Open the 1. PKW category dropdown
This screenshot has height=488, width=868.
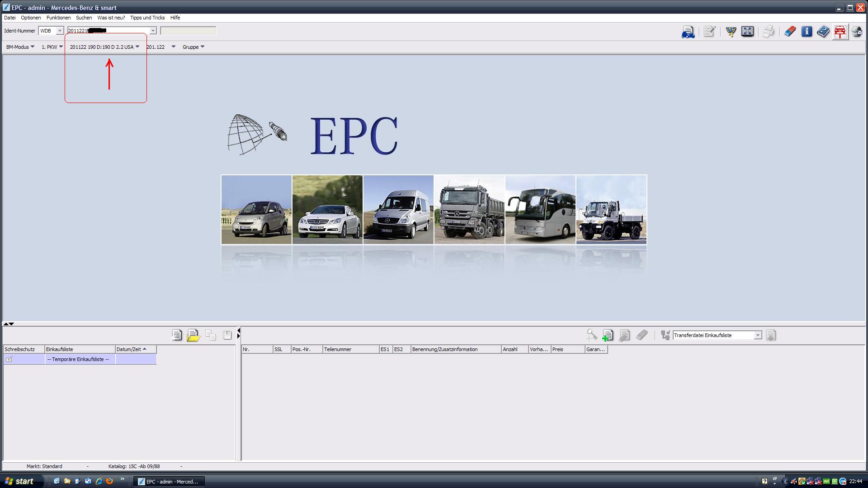pos(52,47)
